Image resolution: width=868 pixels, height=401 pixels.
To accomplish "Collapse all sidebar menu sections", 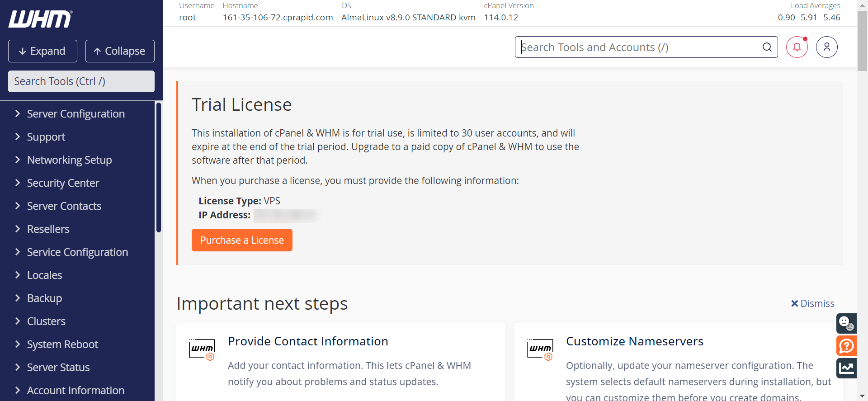I will click(x=120, y=51).
